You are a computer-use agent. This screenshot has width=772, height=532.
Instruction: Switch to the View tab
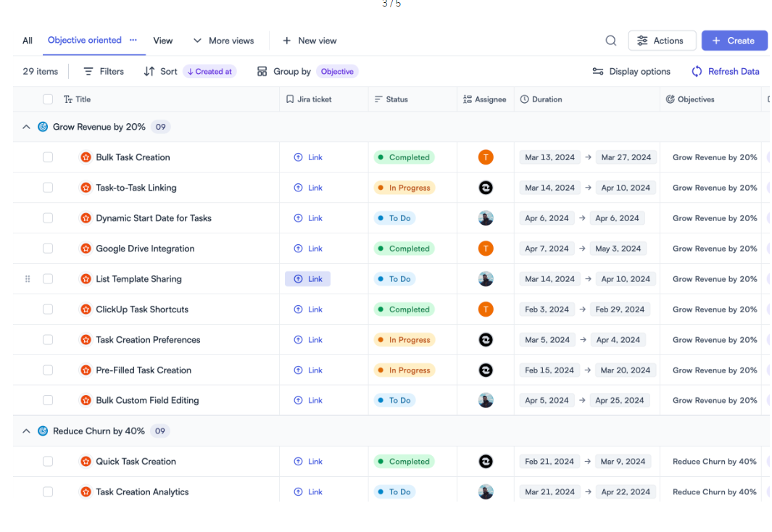163,41
